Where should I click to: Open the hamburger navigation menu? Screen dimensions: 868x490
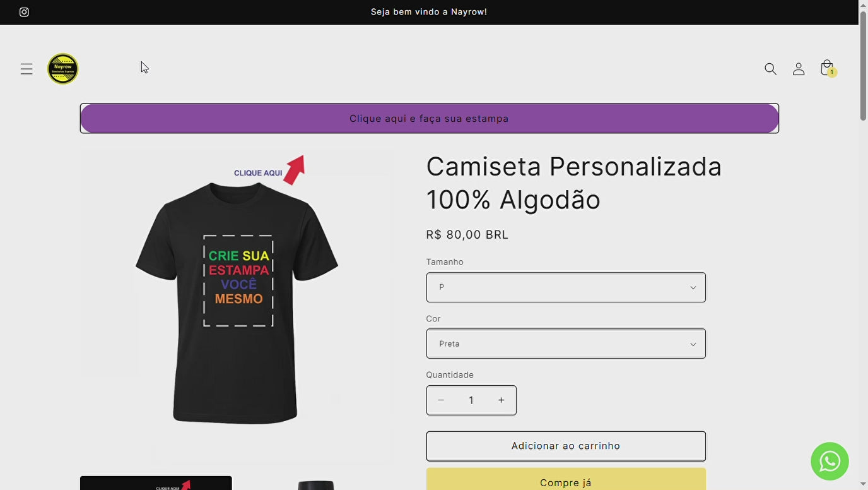(26, 69)
